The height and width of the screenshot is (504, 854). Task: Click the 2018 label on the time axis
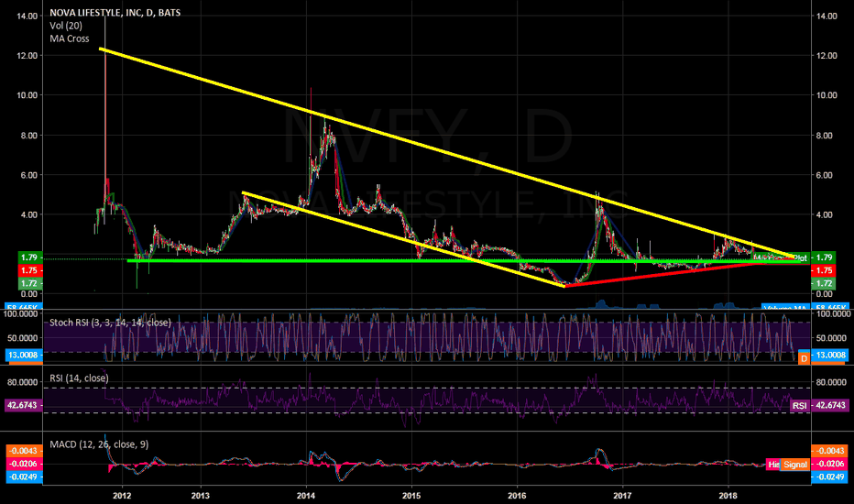728,495
